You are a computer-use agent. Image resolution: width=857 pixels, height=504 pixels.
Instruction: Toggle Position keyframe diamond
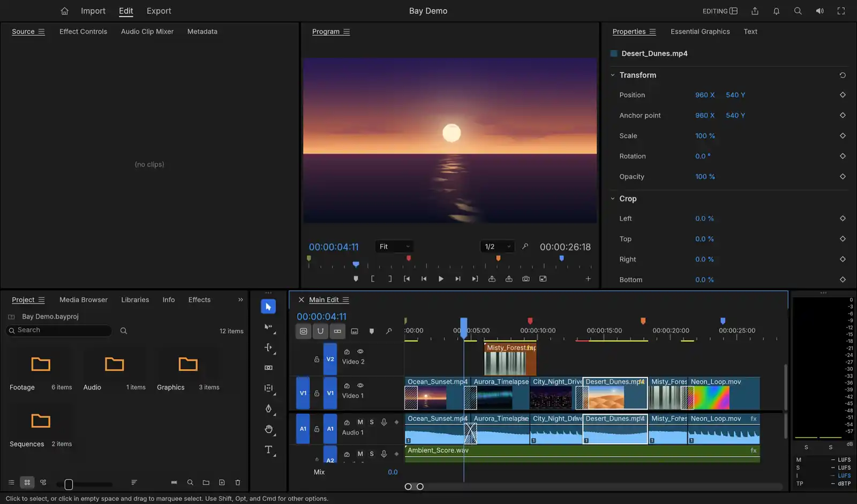pos(843,95)
